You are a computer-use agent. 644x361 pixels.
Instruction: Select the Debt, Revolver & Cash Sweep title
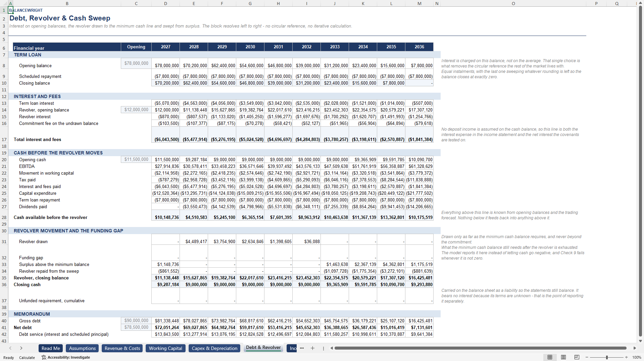pos(60,18)
